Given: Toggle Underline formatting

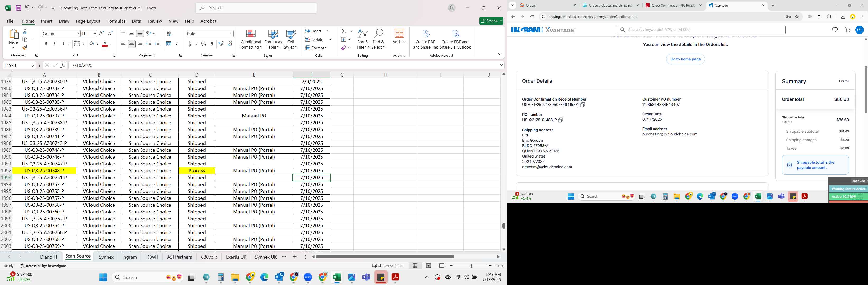Looking at the screenshot, I should coord(63,44).
